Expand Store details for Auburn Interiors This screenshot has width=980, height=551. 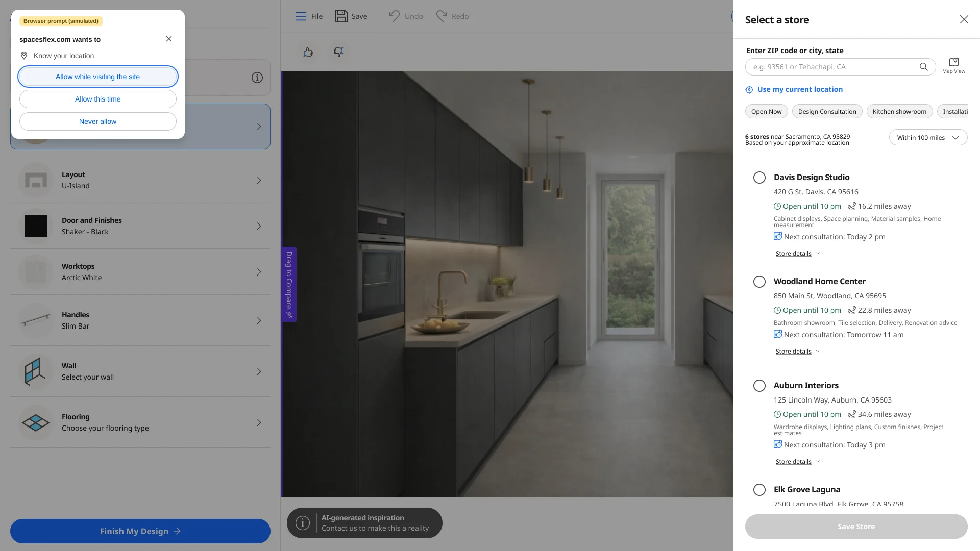click(797, 462)
